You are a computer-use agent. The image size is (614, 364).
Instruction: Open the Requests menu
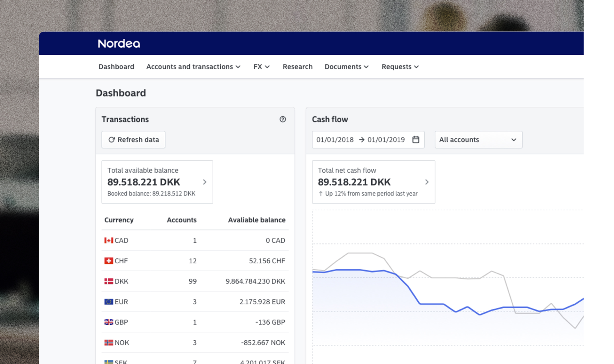[x=400, y=67]
